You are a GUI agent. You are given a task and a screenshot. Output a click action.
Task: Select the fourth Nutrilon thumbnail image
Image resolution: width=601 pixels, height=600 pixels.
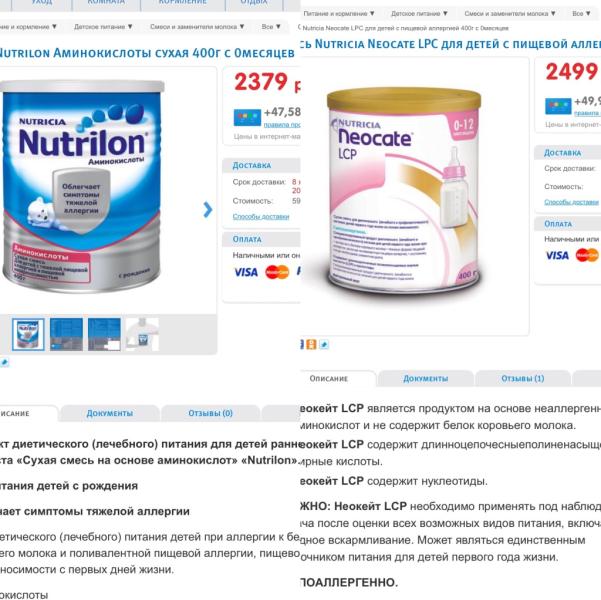point(142,334)
